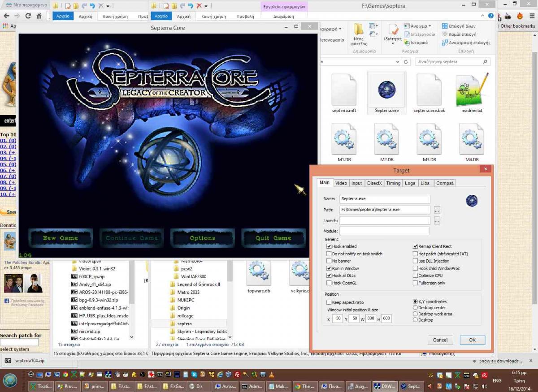Click the Explorer search box for septera
The height and width of the screenshot is (392, 538).
coord(452,62)
